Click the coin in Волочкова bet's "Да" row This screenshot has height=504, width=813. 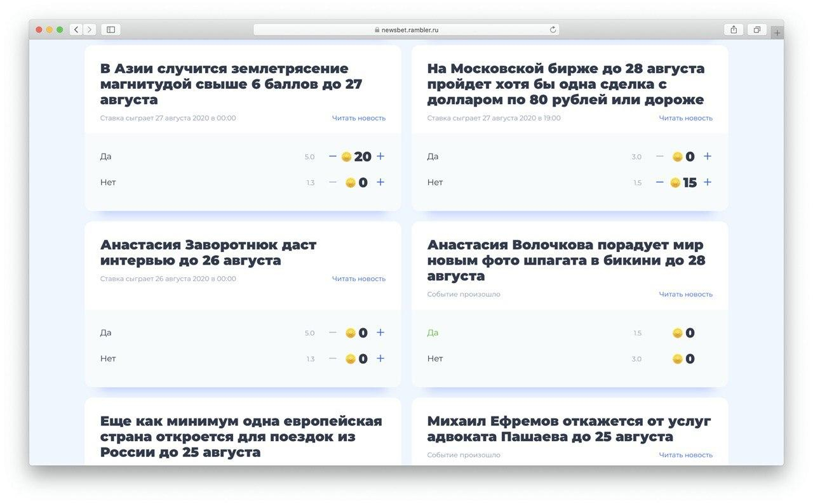[x=678, y=333]
